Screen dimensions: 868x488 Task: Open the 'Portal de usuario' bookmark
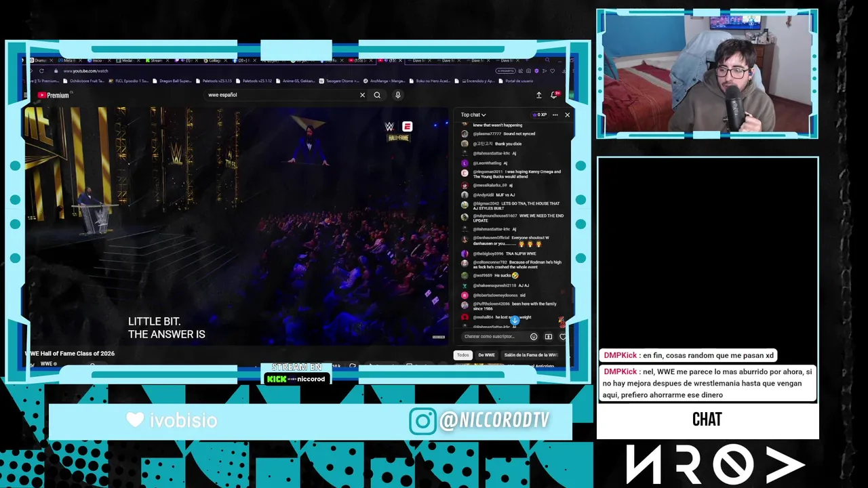pos(517,81)
